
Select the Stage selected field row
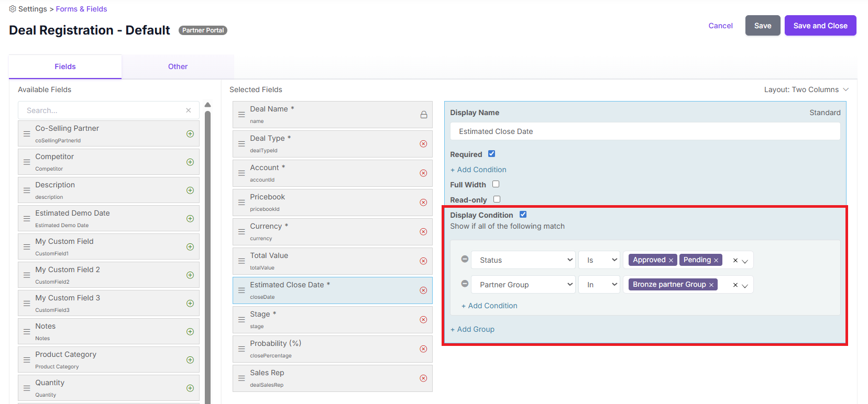click(x=333, y=320)
